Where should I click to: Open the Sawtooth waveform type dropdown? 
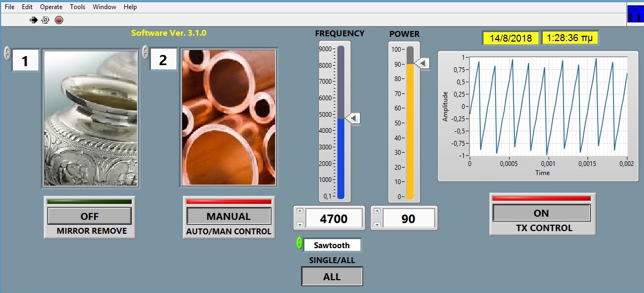tap(332, 246)
